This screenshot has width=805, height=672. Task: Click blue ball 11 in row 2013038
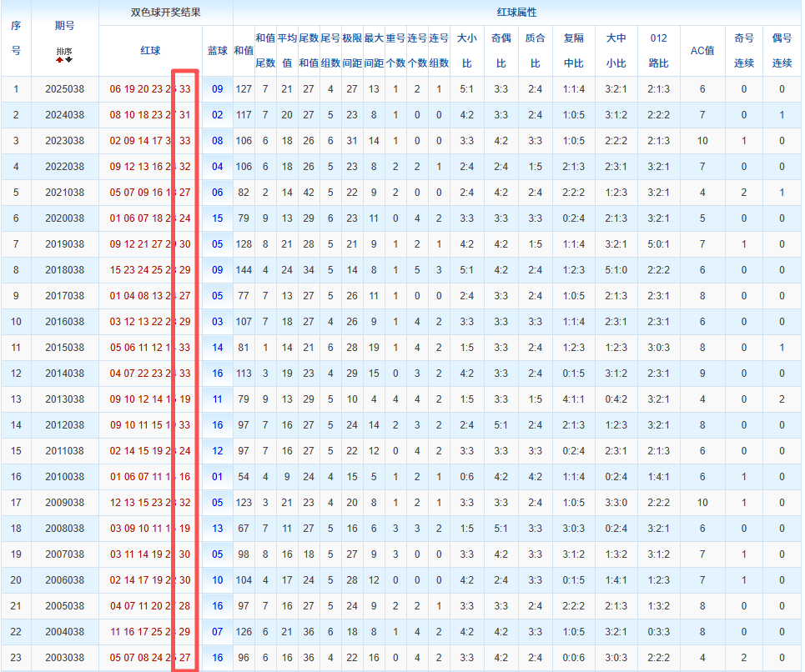coord(218,399)
